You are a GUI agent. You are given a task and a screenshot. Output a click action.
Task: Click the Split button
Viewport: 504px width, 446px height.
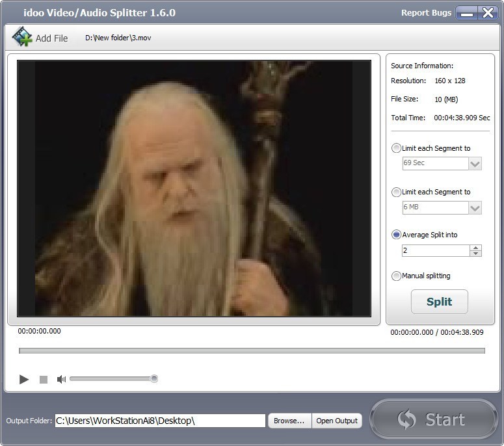click(439, 302)
